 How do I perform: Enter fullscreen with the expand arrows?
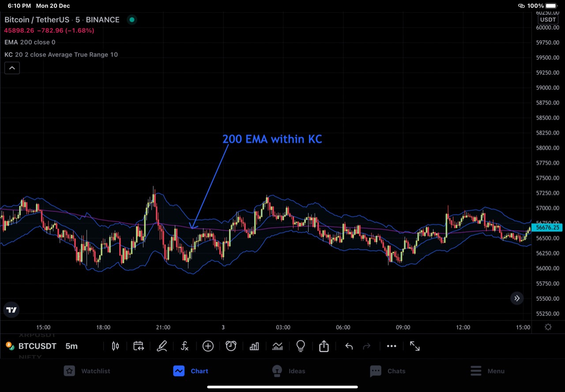415,346
